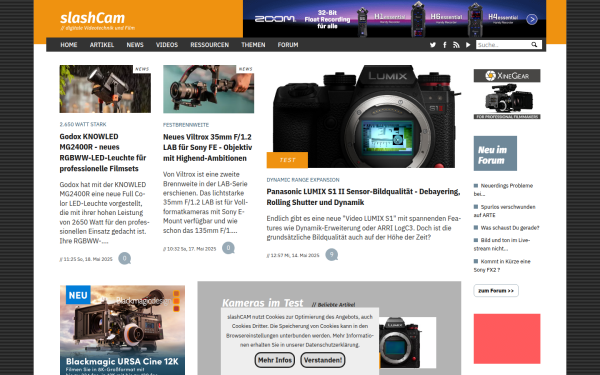Click the NEWS tag on Viltrox thumbnail
This screenshot has height=375, width=600.
pos(245,69)
